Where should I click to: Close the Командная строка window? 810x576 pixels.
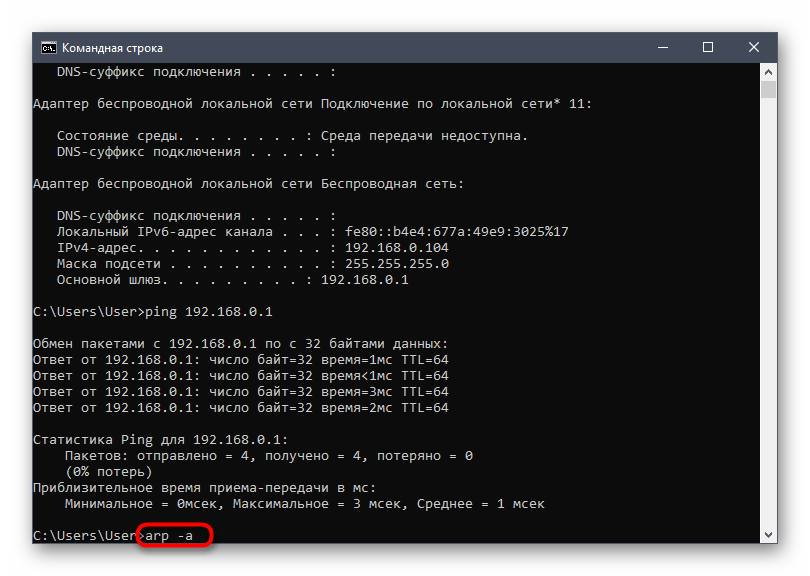click(x=754, y=48)
